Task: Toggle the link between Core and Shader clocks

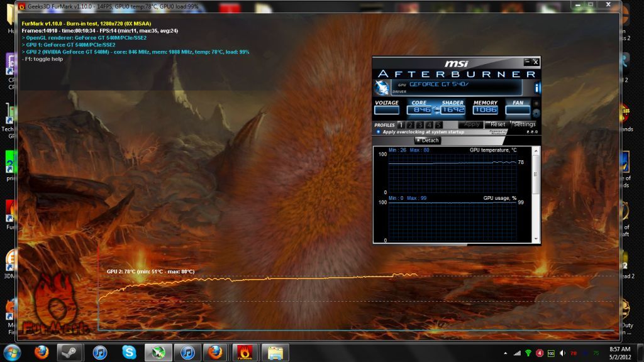Action: pos(436,110)
